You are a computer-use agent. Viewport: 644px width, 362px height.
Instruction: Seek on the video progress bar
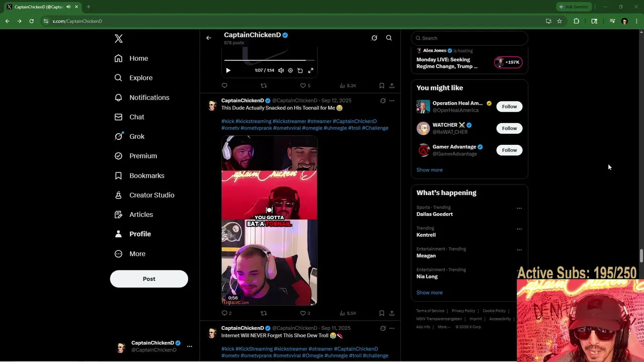[x=269, y=60]
